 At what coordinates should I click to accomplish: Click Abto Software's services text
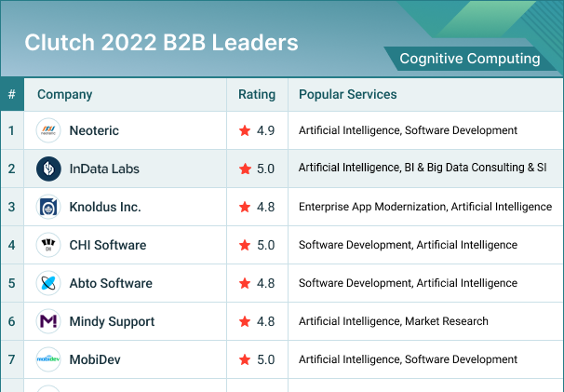[x=408, y=283]
